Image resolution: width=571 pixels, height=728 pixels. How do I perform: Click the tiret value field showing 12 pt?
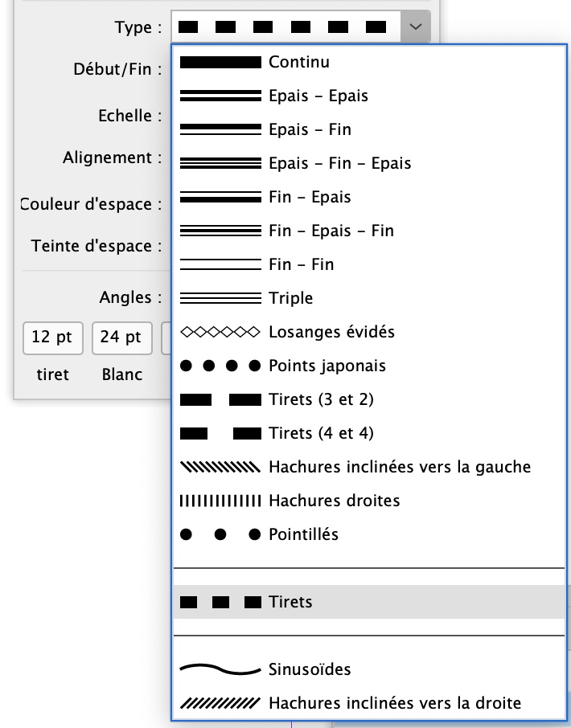(x=52, y=338)
